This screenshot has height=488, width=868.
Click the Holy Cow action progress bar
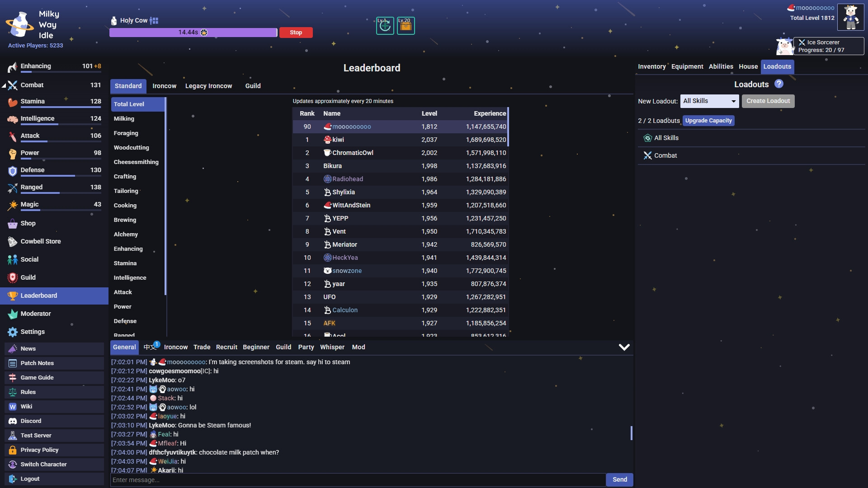pos(193,33)
